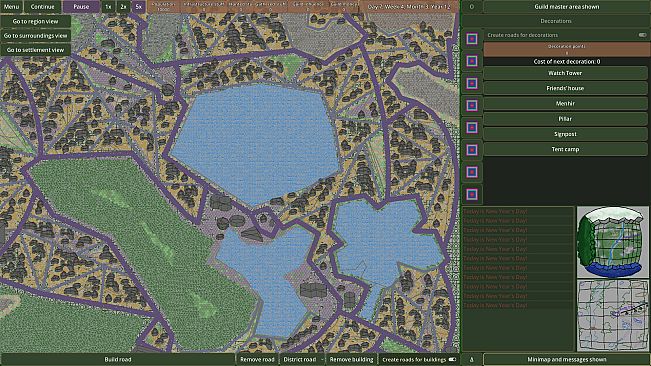Click the round icon left of 'Guild master area shown'
Image resolution: width=651 pixels, height=366 pixels.
tap(472, 7)
